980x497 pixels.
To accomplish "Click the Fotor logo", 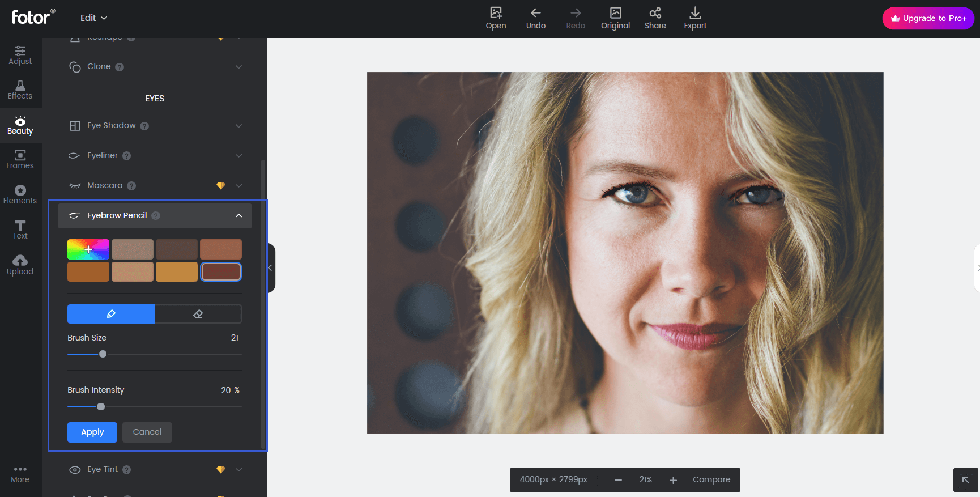I will pos(33,17).
